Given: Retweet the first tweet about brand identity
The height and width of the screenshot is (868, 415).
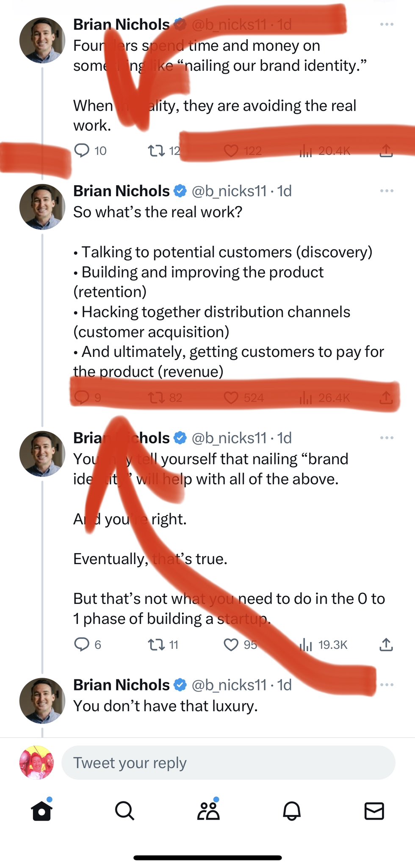Looking at the screenshot, I should coord(156,150).
